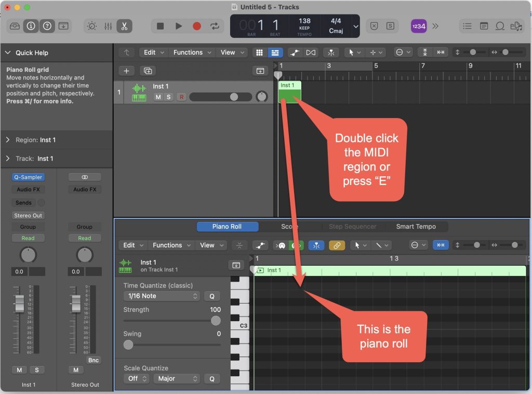Toggle the purple Count-in 1234 button
532x394 pixels.
pos(419,26)
